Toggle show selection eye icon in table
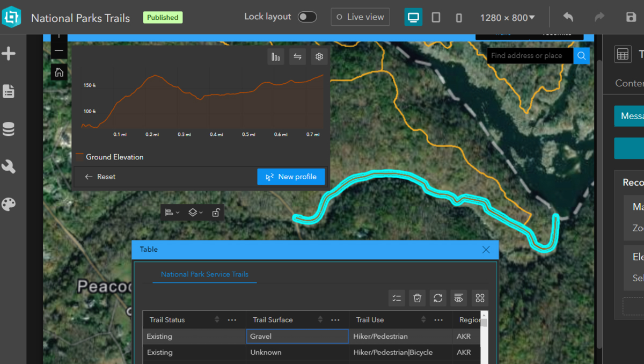644x364 pixels. point(458,298)
